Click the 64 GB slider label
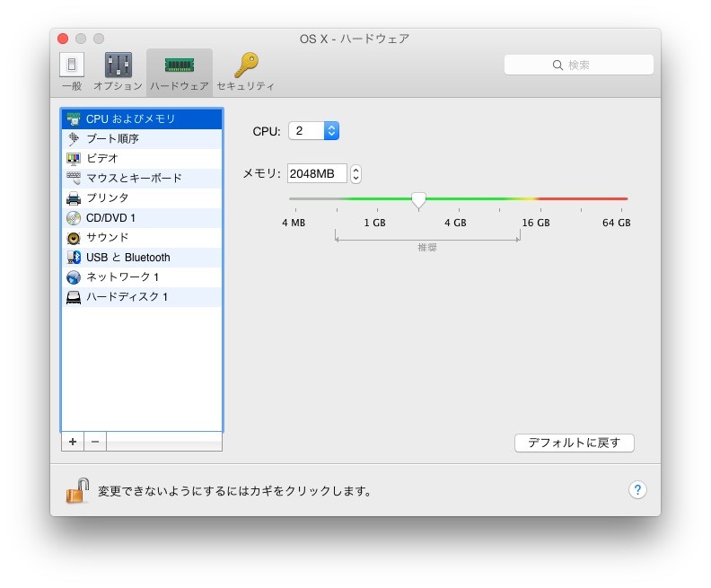This screenshot has height=588, width=711. (x=616, y=223)
